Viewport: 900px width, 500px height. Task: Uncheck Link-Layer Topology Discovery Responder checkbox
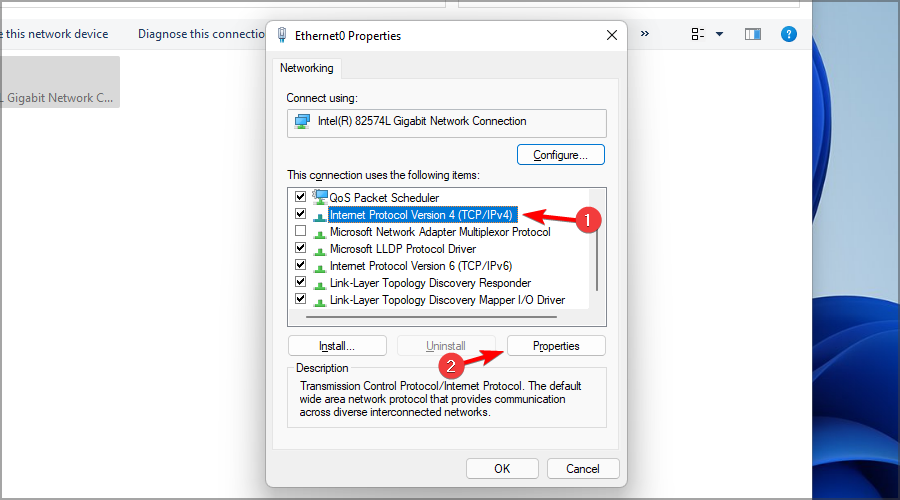[x=300, y=281]
